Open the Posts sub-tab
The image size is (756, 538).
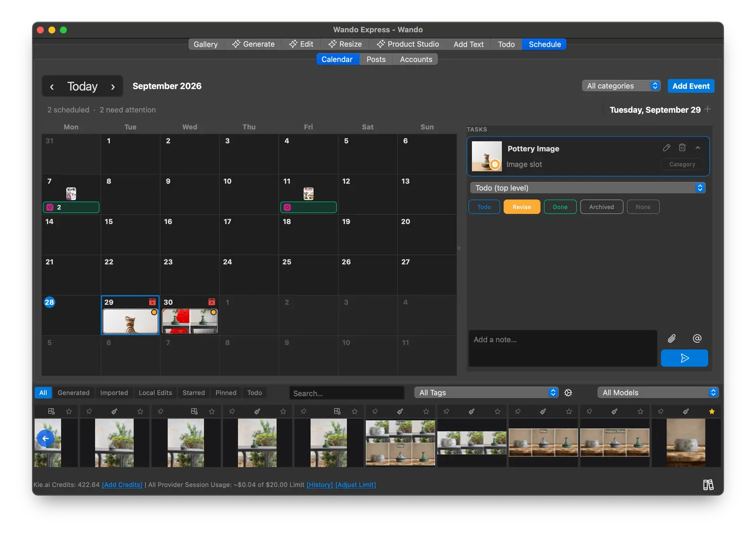point(376,59)
